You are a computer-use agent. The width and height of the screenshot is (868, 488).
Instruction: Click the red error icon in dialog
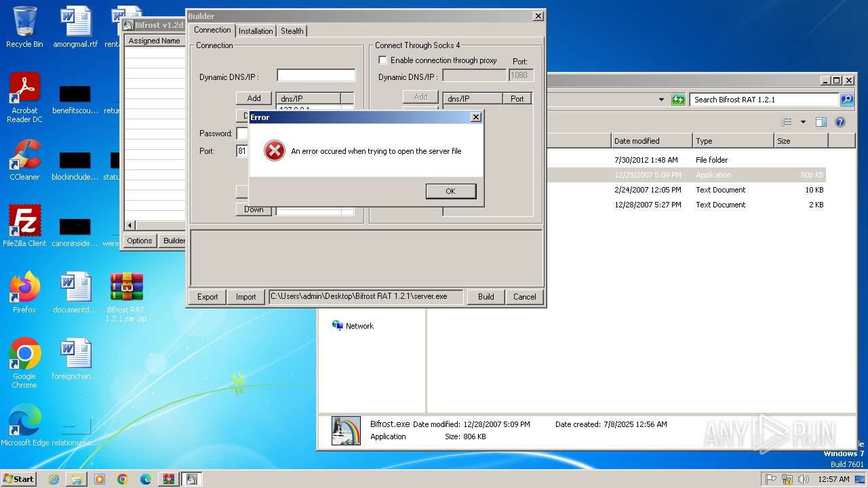[274, 150]
